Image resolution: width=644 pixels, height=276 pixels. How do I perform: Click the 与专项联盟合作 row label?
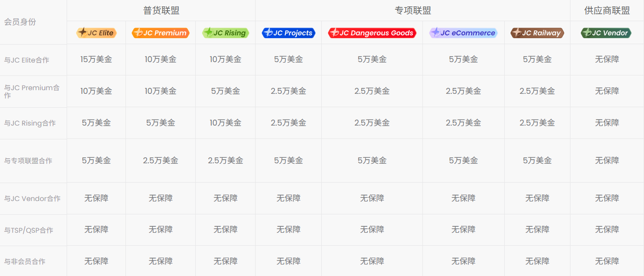pos(28,161)
